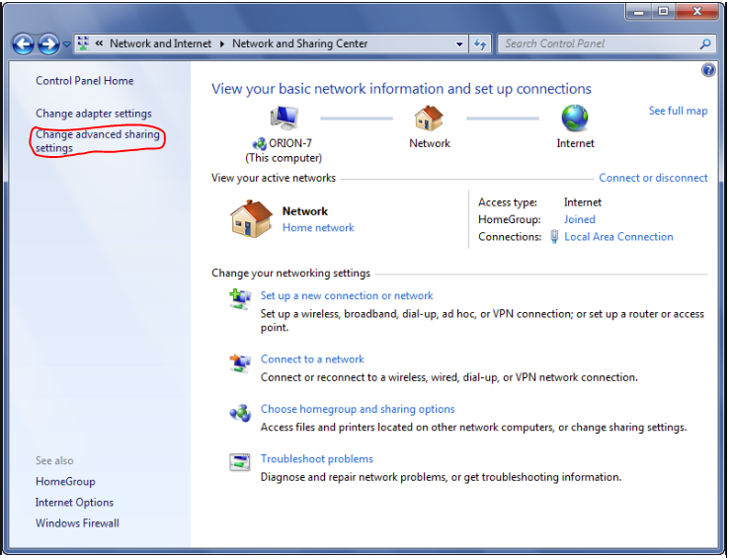Open Change adapter settings

click(94, 114)
